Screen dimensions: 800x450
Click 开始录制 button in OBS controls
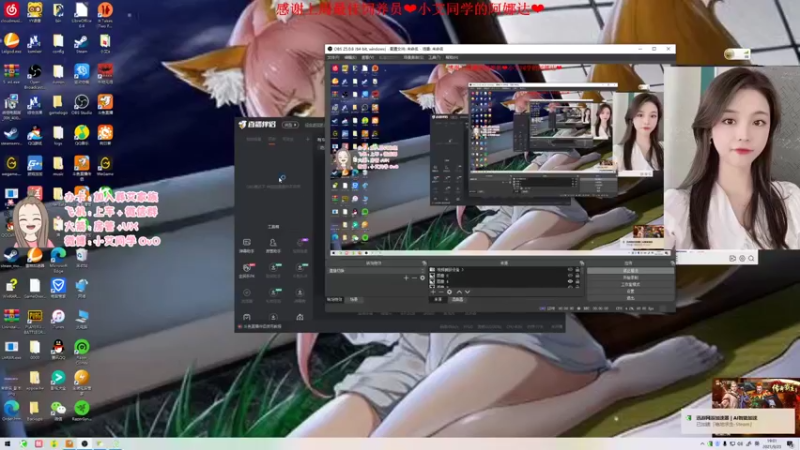pyautogui.click(x=631, y=278)
